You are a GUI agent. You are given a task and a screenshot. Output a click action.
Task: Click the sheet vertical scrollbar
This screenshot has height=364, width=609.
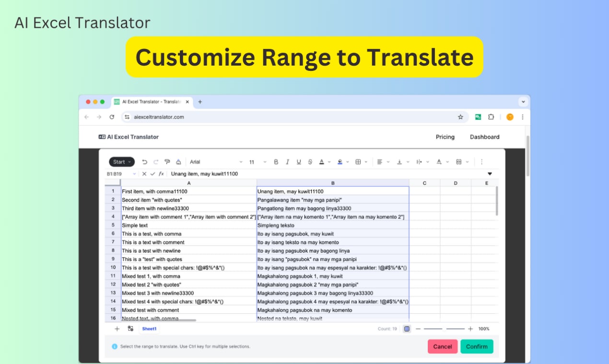coord(496,201)
